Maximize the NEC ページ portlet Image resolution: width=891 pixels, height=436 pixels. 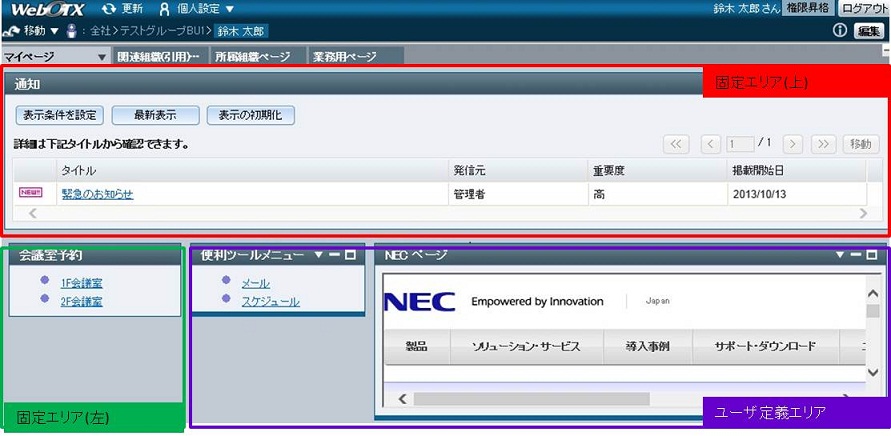click(x=873, y=255)
